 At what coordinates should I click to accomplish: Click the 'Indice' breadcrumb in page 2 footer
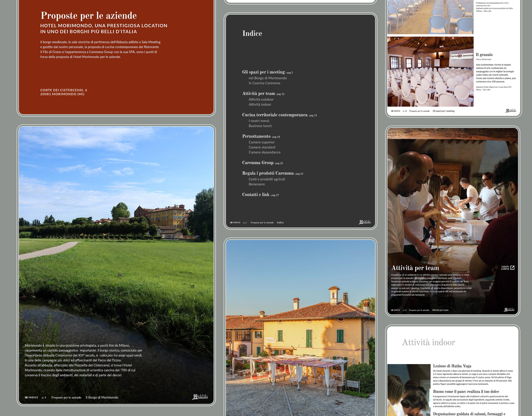click(280, 223)
